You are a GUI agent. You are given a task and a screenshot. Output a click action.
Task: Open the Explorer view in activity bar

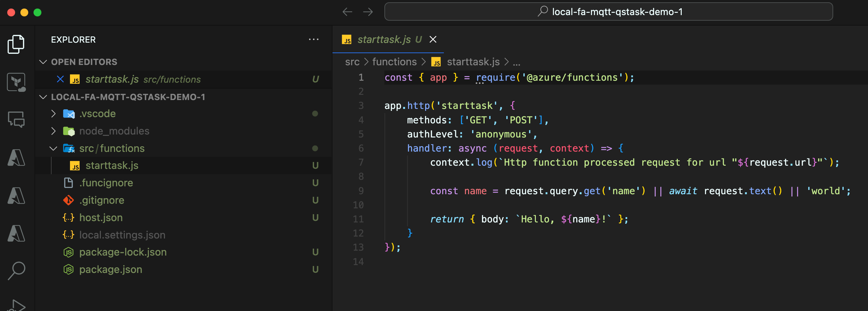point(16,44)
